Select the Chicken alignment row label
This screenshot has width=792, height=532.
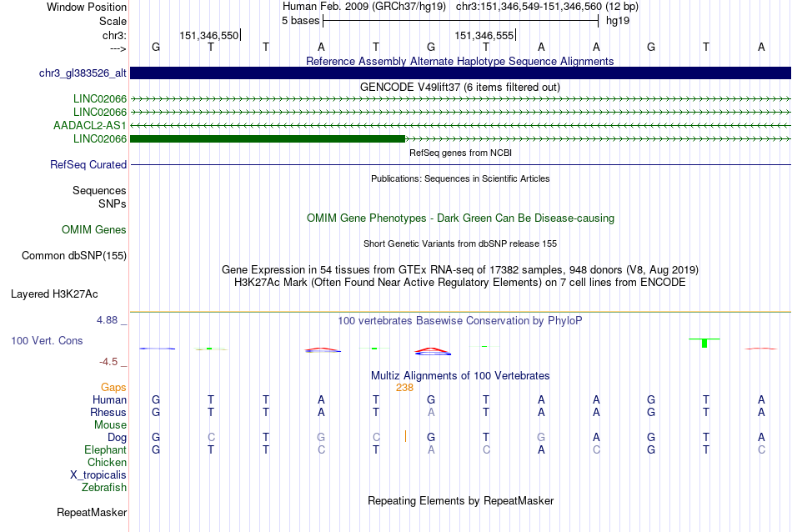pyautogui.click(x=107, y=463)
